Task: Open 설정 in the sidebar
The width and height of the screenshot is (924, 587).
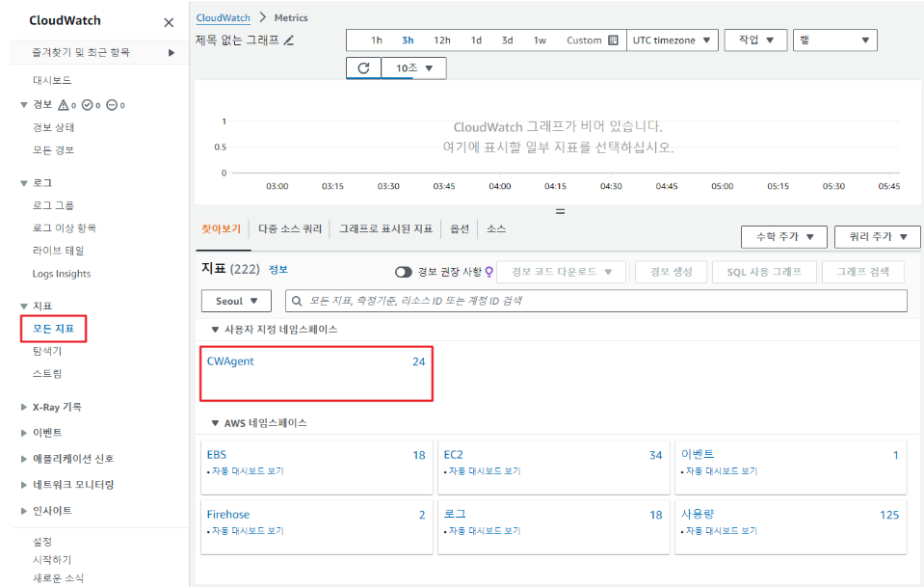Action: tap(42, 541)
